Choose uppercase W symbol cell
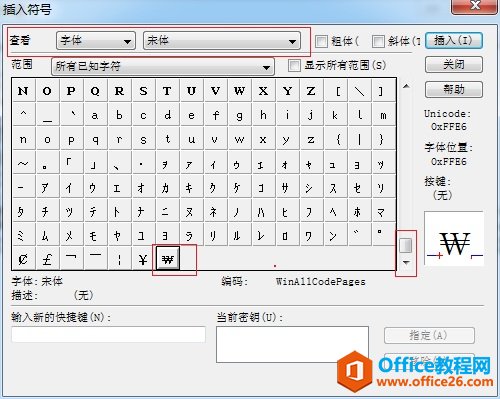 click(240, 91)
